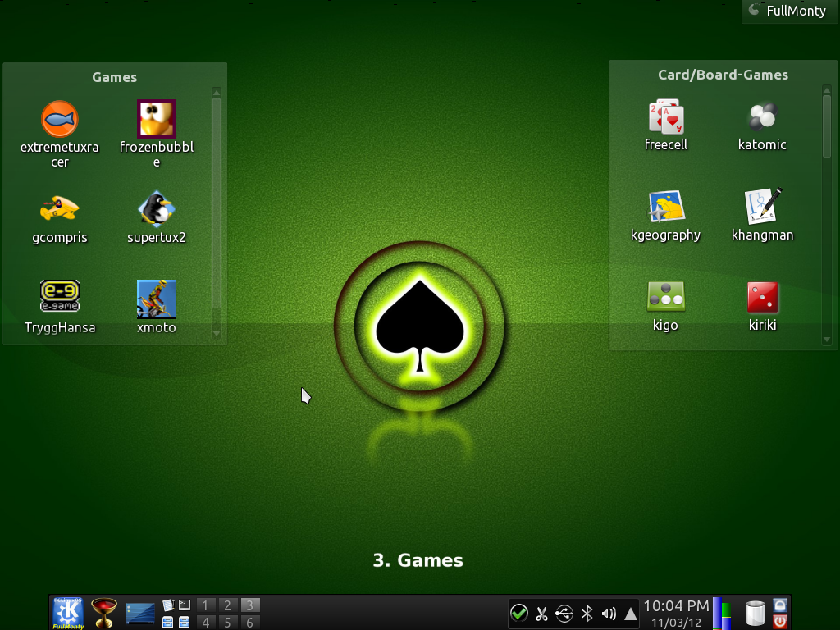Click the show desktop panel icon
The width and height of the screenshot is (840, 630).
tap(140, 614)
